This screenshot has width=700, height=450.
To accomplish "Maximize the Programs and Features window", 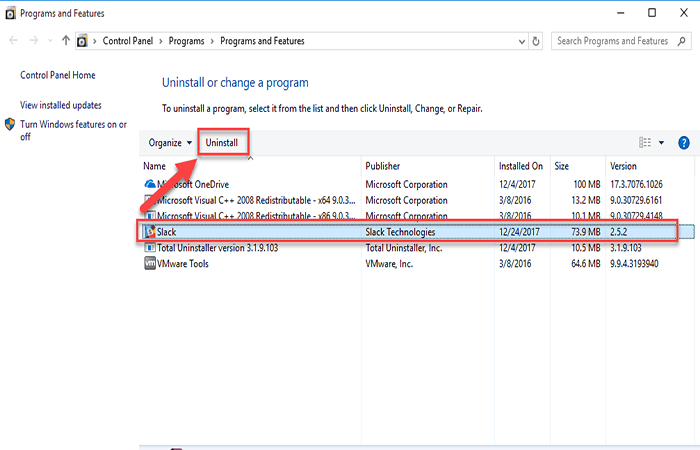I will [652, 13].
